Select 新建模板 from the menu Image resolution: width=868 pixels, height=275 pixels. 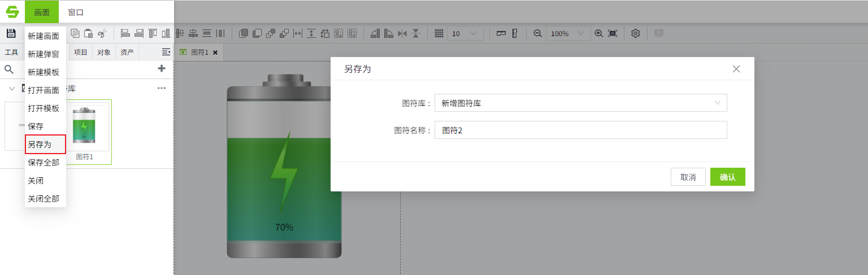point(45,72)
